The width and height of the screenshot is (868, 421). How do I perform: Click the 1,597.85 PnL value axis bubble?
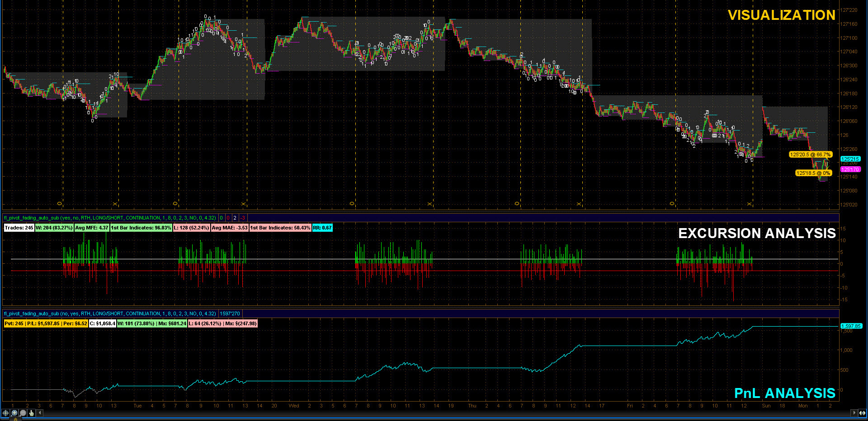tap(851, 326)
